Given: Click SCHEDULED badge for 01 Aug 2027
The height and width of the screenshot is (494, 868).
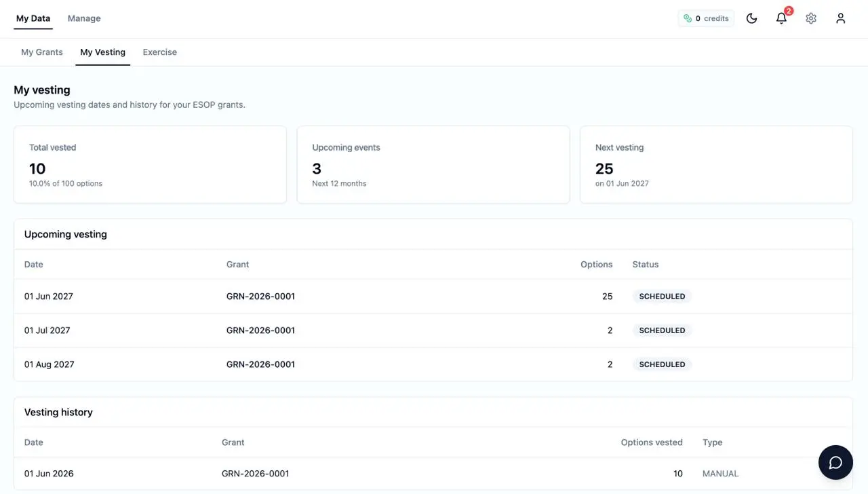Looking at the screenshot, I should (662, 364).
